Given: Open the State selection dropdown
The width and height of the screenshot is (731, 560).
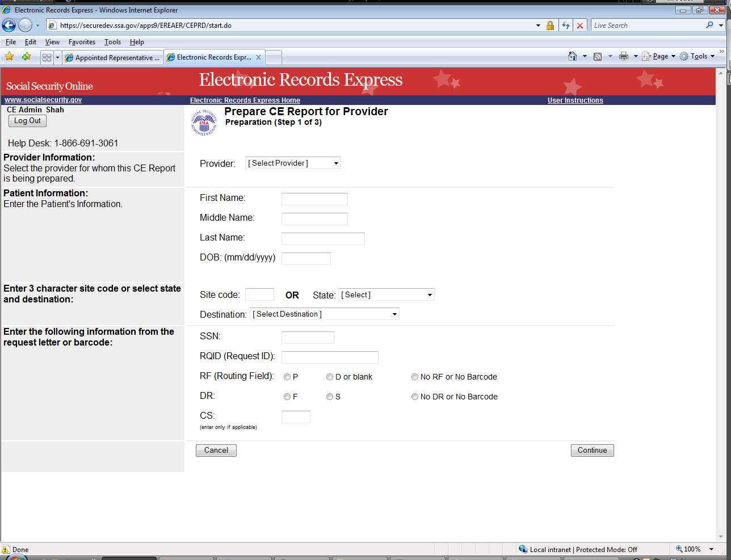Looking at the screenshot, I should tap(386, 295).
